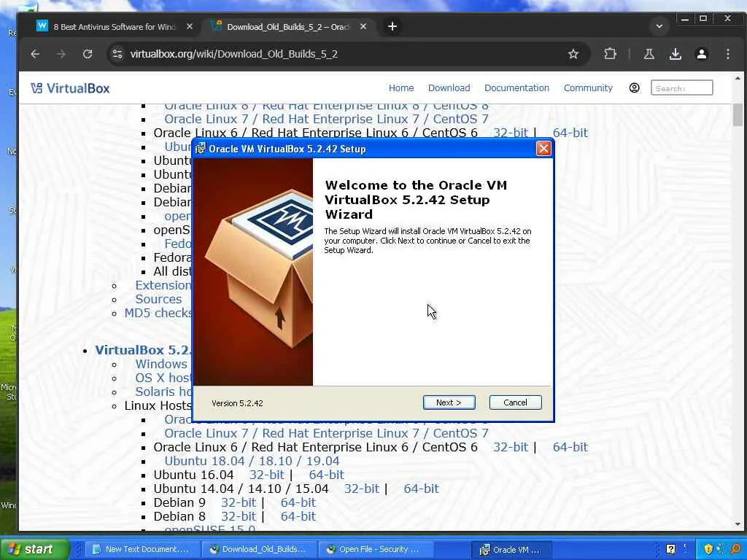Click the scrollbar down arrow
Viewport: 747px width, 560px height.
pyautogui.click(x=738, y=524)
